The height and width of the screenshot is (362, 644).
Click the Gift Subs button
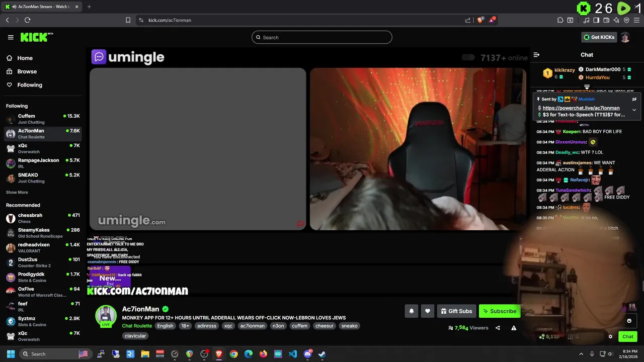coord(456,311)
